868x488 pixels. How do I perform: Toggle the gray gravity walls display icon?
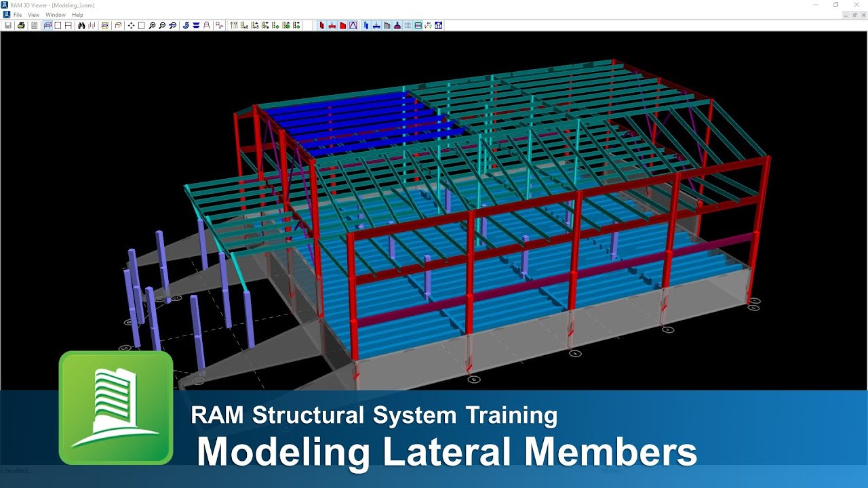(387, 26)
